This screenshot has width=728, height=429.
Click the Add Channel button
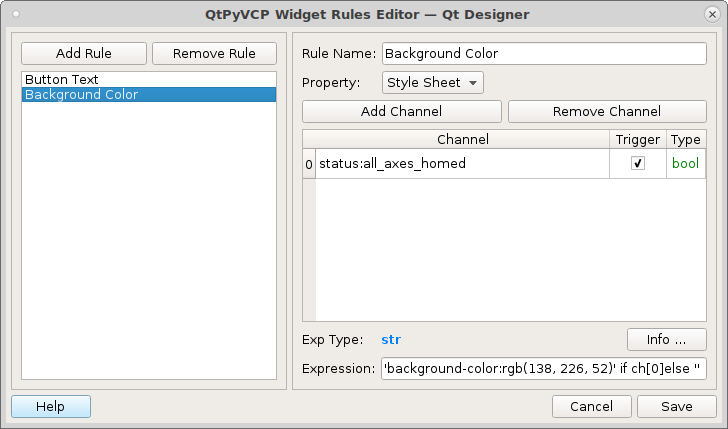point(402,111)
